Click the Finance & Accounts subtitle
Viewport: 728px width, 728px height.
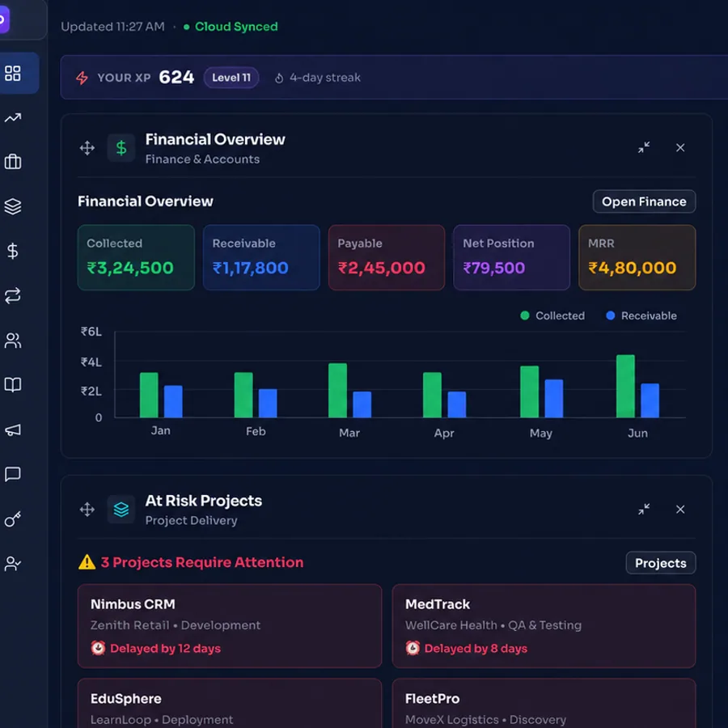click(202, 159)
